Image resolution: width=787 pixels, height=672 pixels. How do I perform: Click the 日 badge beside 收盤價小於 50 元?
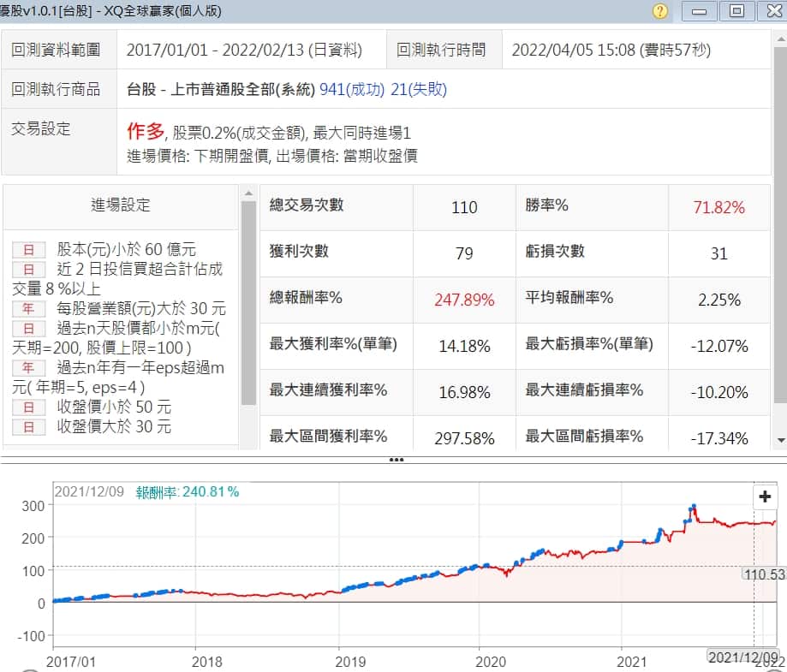[x=28, y=407]
